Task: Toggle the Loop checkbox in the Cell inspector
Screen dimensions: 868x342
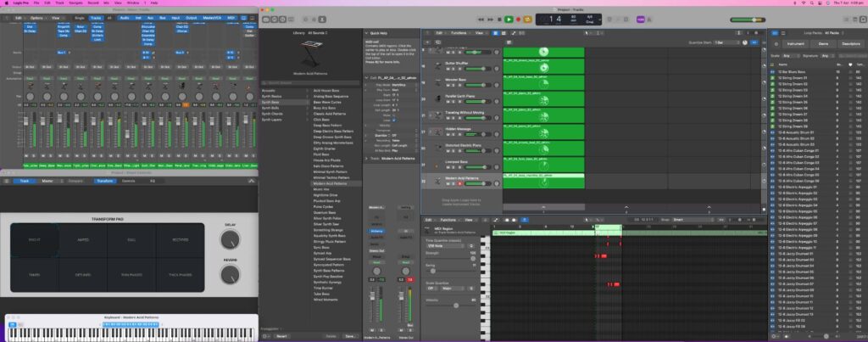Action: tap(393, 120)
